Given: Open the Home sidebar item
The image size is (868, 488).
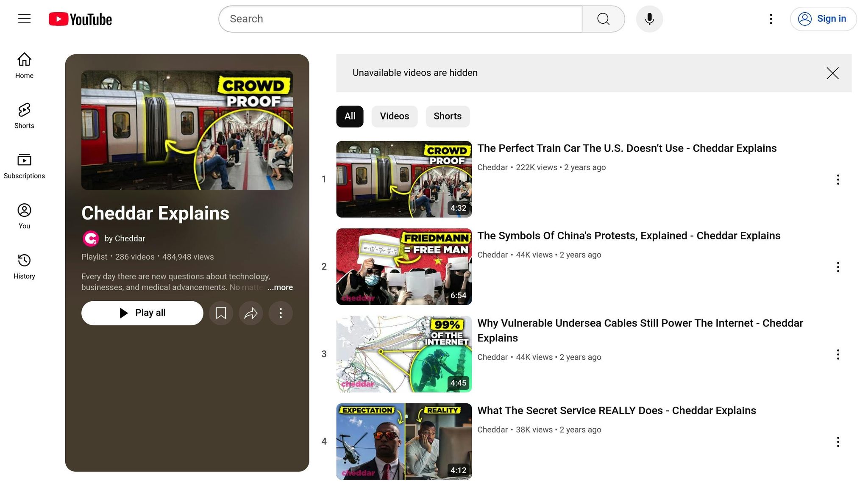Looking at the screenshot, I should coord(24,66).
